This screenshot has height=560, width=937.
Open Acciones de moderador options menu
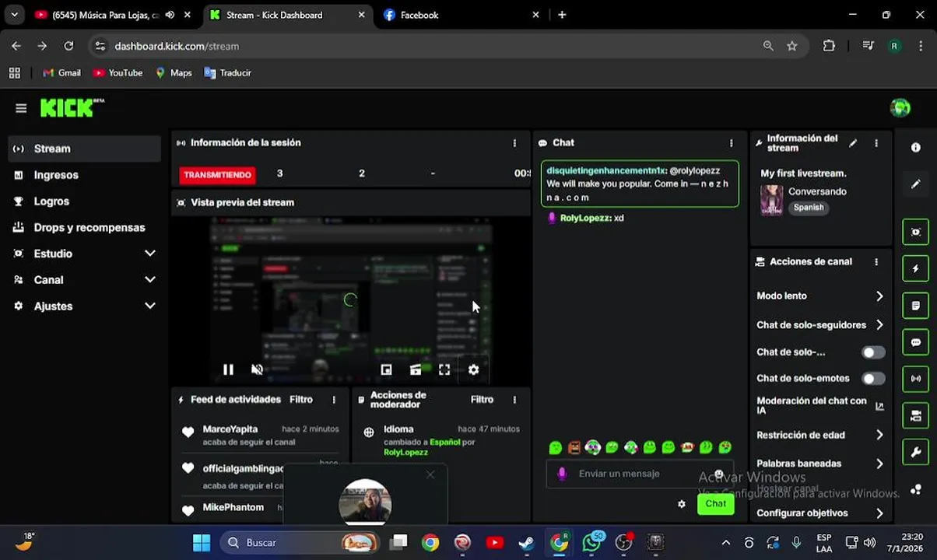514,400
